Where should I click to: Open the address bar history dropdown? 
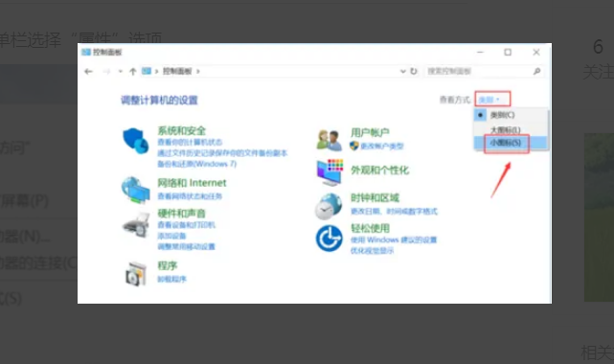[x=402, y=71]
